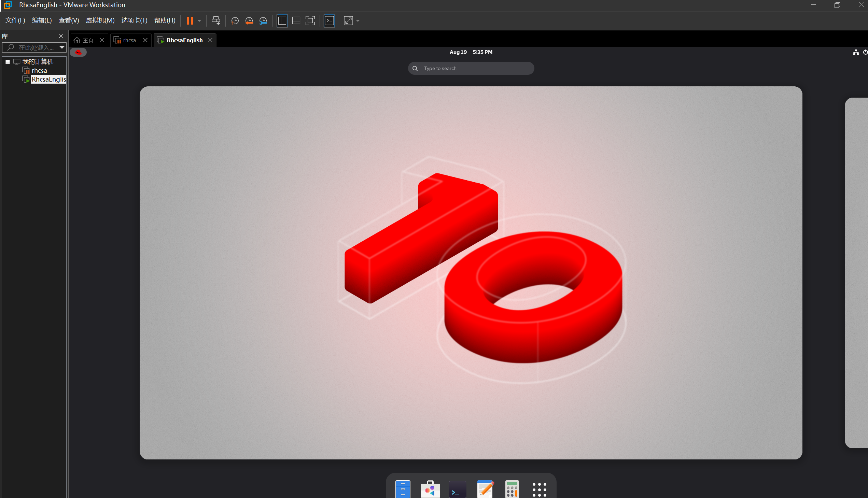The width and height of the screenshot is (868, 498).
Task: Revert the virtual machine to its snapshot
Action: coord(249,20)
